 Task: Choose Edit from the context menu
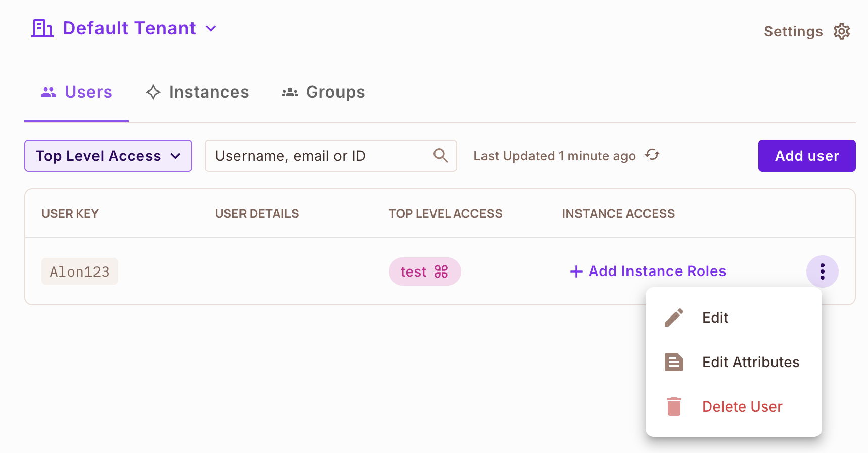tap(715, 318)
